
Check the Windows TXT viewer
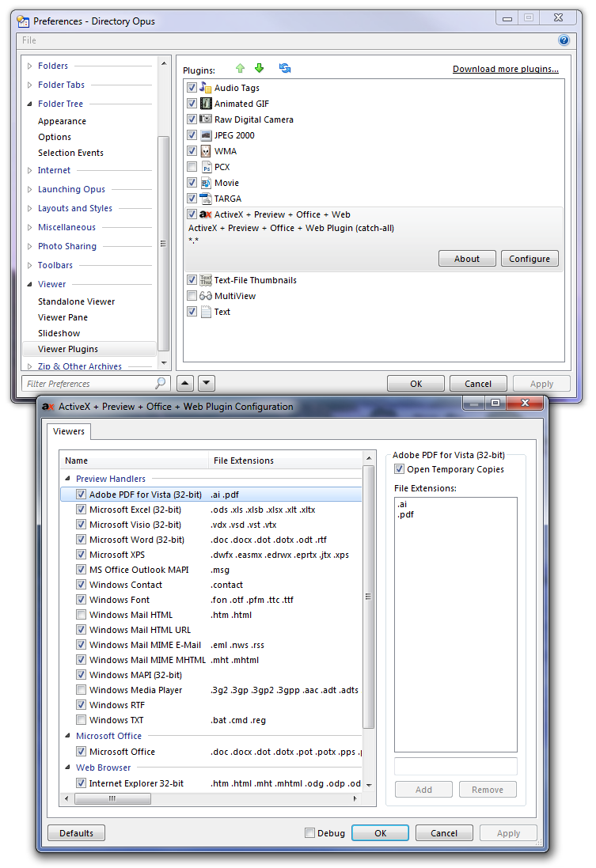[x=81, y=720]
